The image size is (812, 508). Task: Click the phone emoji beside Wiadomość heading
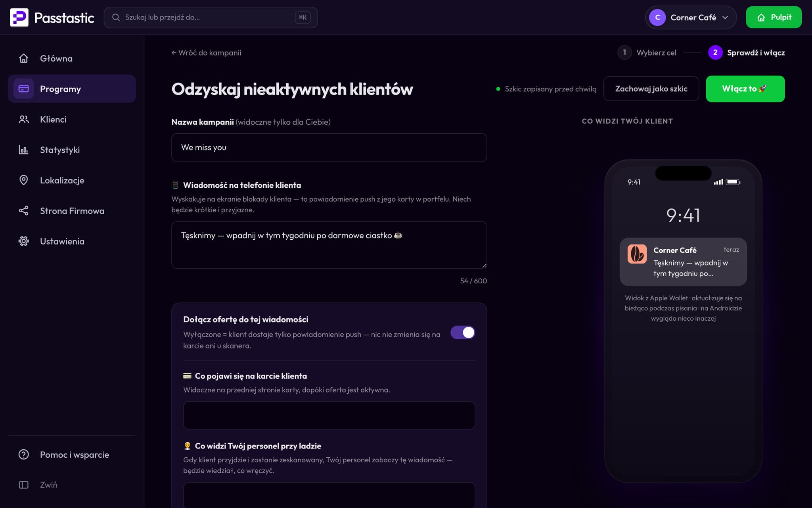(175, 185)
